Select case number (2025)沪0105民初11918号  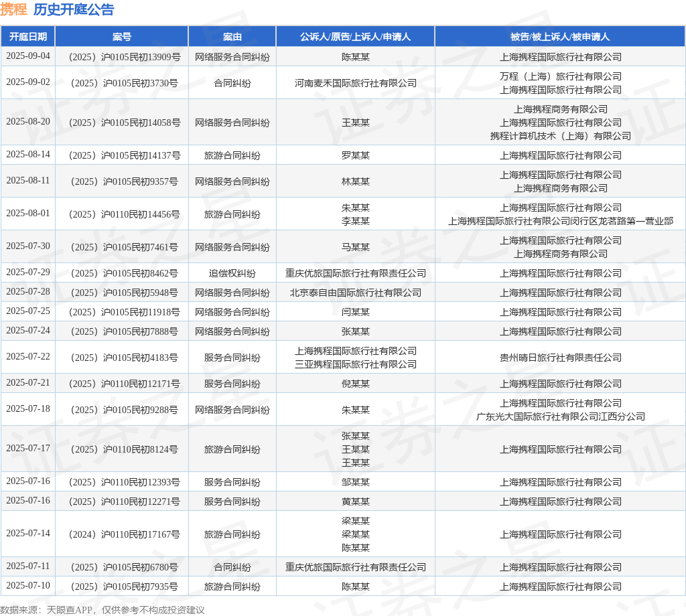point(125,312)
